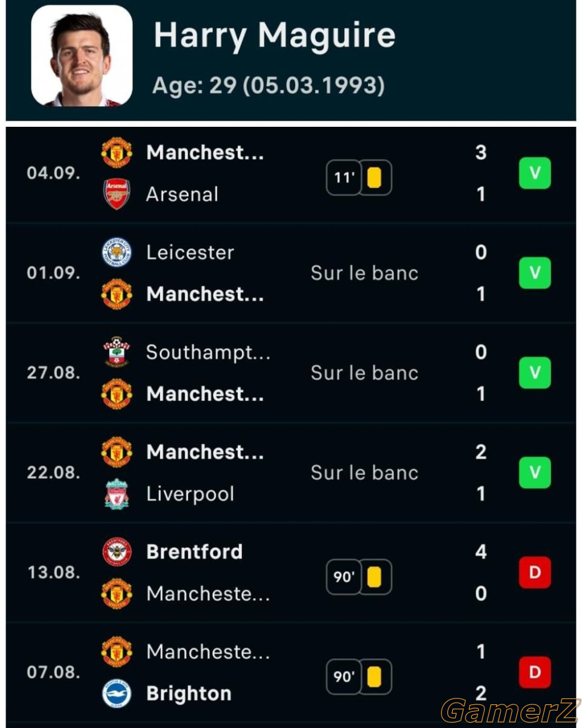Open Harry Maguire's profile photo

pyautogui.click(x=82, y=56)
